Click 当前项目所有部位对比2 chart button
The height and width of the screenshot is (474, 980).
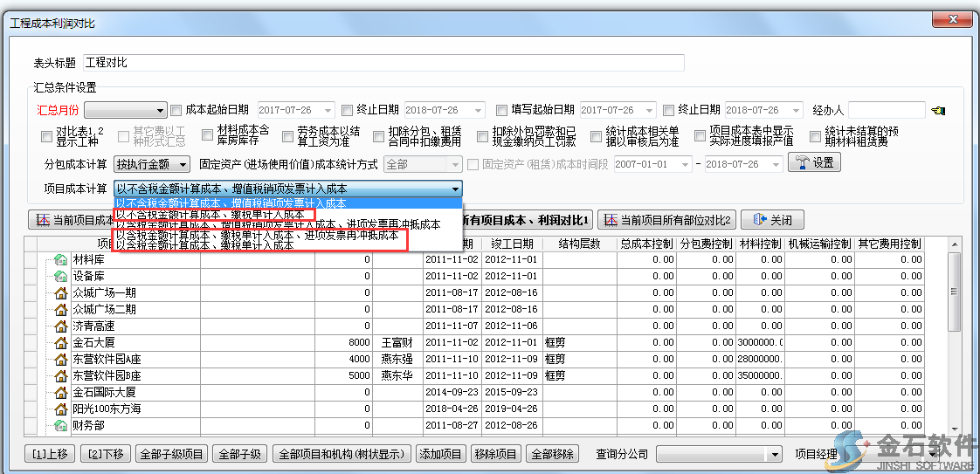667,219
